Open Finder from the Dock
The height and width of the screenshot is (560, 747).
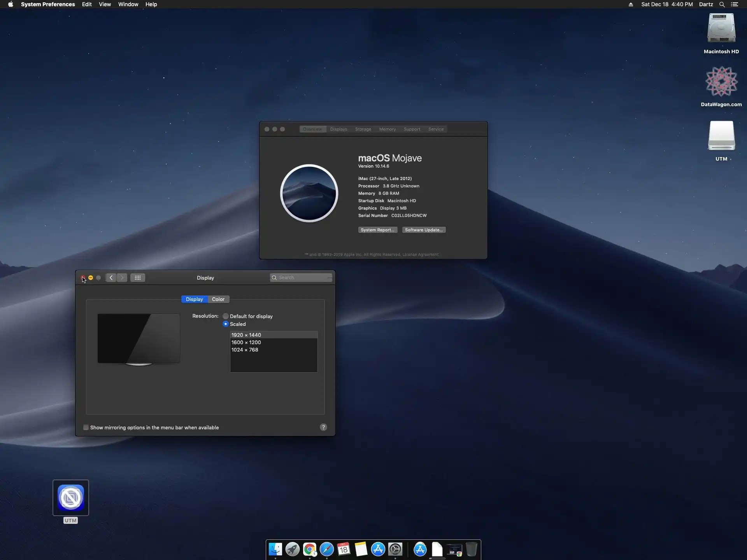[275, 549]
